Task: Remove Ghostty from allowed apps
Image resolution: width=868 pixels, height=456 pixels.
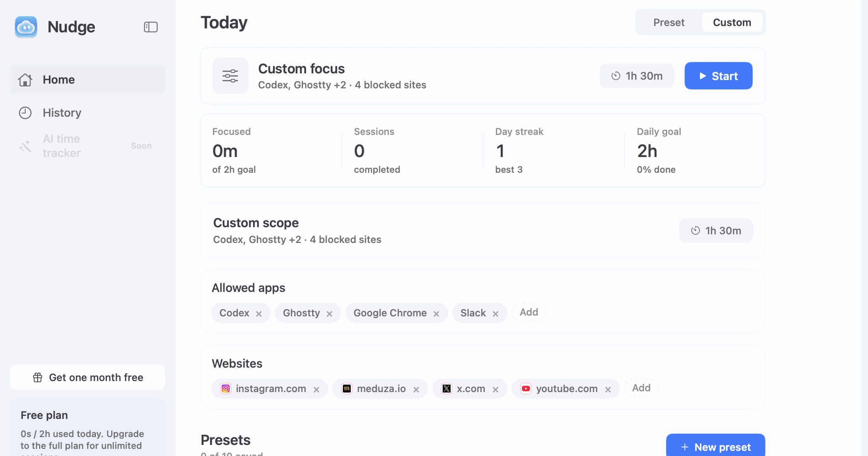Action: [329, 314]
